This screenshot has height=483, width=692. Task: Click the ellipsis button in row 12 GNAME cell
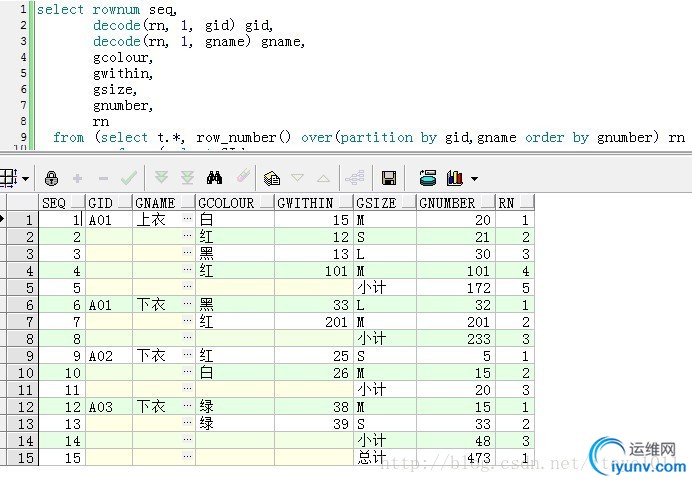click(x=188, y=405)
